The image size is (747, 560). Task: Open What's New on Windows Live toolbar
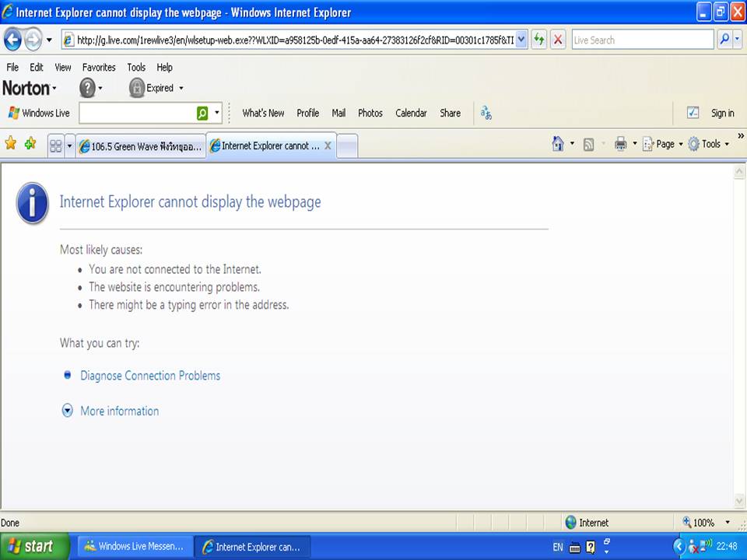pos(263,113)
